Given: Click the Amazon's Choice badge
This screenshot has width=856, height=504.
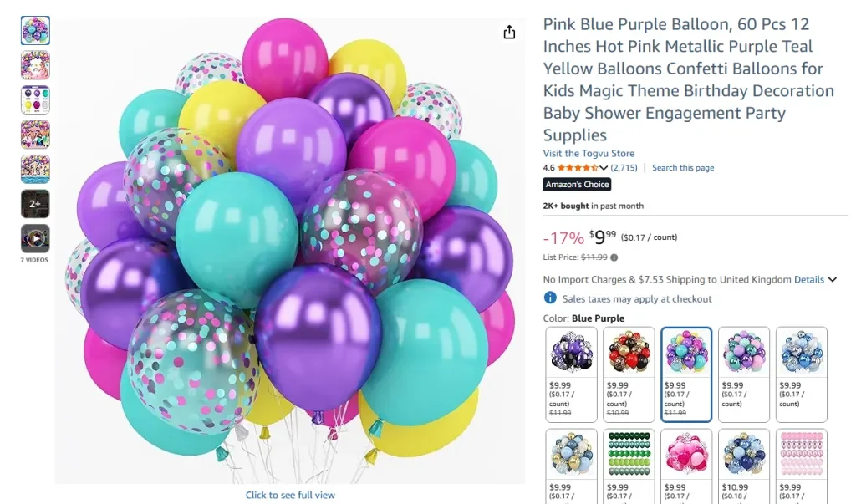Looking at the screenshot, I should pyautogui.click(x=577, y=184).
